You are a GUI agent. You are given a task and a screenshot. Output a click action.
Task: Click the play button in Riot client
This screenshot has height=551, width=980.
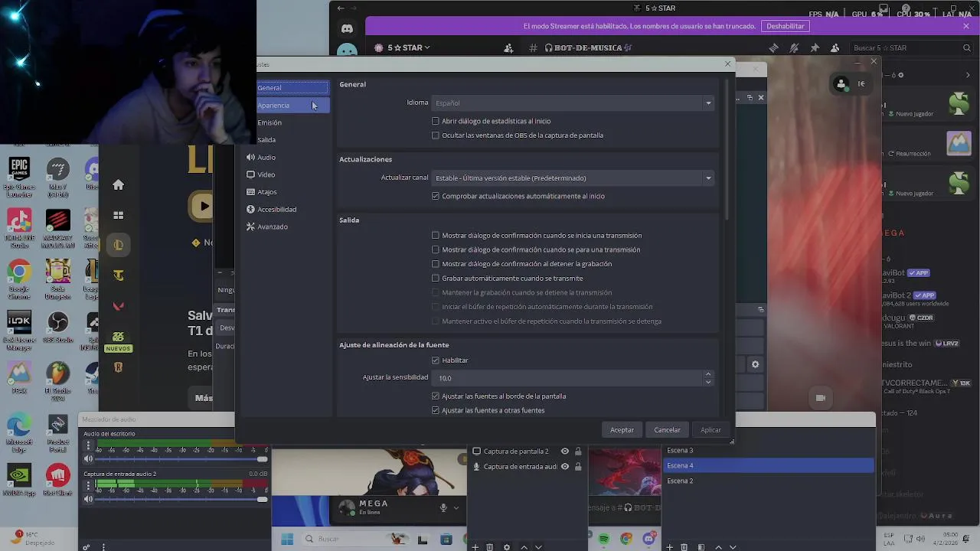tap(202, 205)
